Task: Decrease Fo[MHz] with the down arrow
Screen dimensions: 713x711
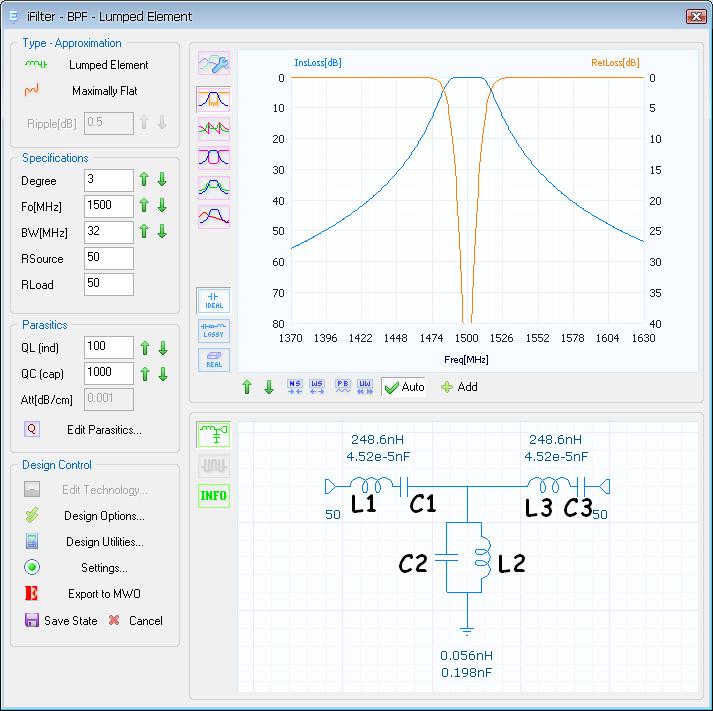Action: (x=162, y=206)
